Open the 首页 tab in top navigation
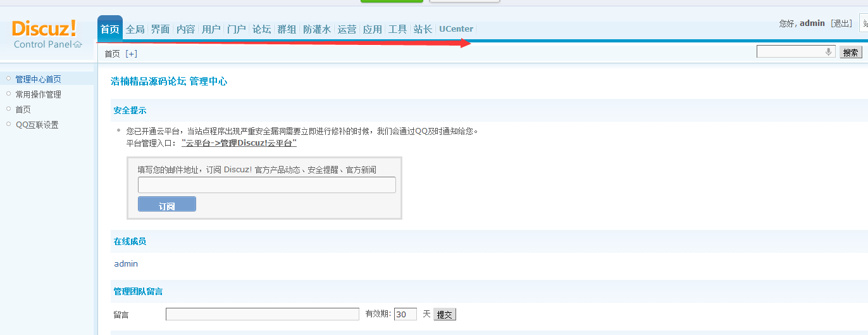The height and width of the screenshot is (335, 868). (110, 29)
